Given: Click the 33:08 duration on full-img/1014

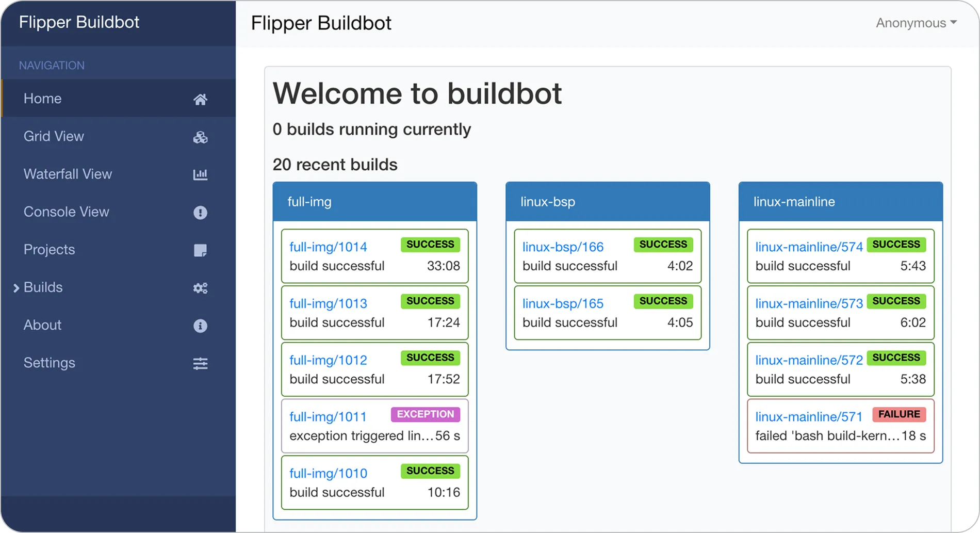Looking at the screenshot, I should (x=444, y=266).
